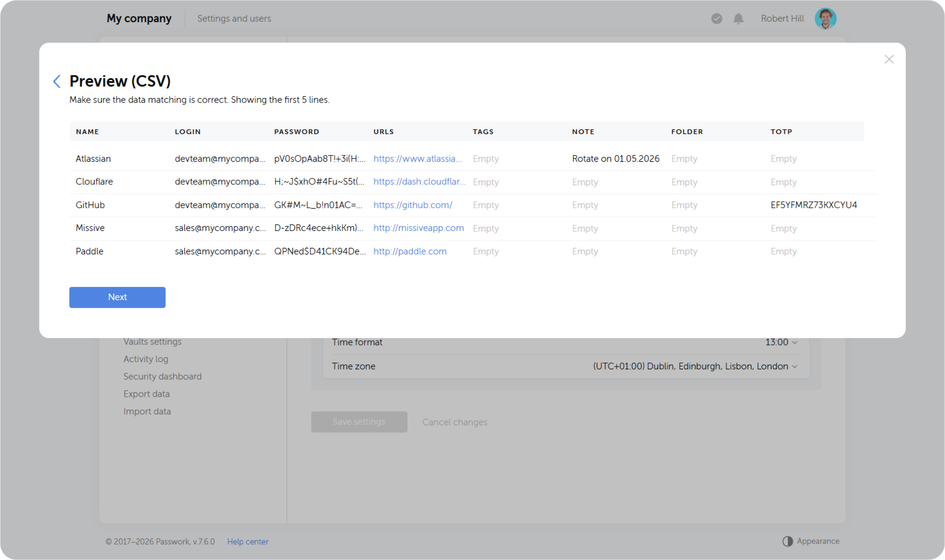Click the Atlassian row login cell
The image size is (945, 560).
(220, 158)
